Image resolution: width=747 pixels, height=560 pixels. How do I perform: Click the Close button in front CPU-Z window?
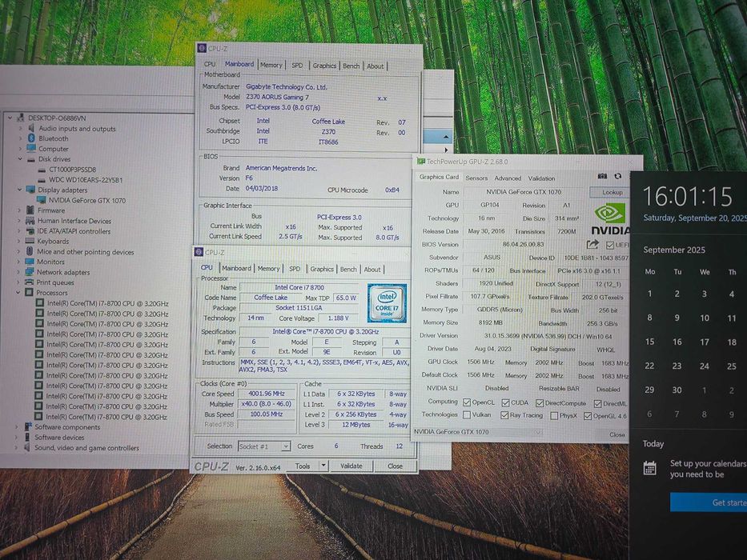pyautogui.click(x=395, y=466)
